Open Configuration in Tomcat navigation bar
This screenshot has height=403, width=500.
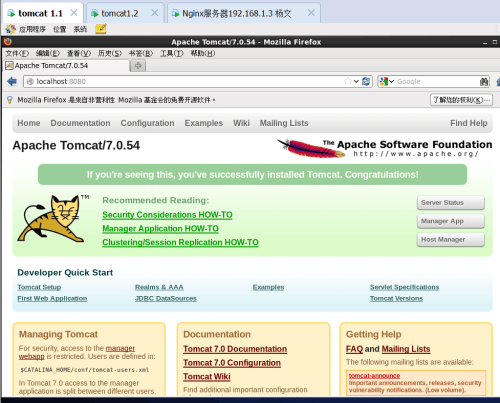coord(147,123)
